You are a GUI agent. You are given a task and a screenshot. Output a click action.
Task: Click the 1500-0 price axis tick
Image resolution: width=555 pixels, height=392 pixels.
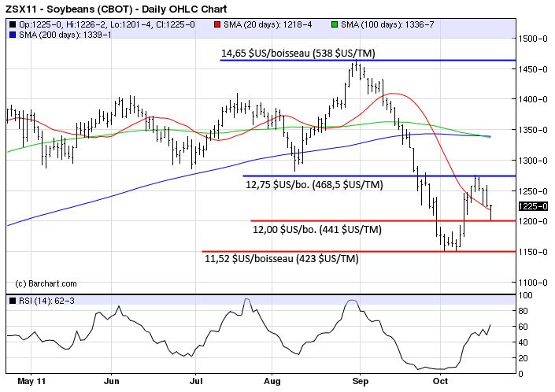click(533, 39)
